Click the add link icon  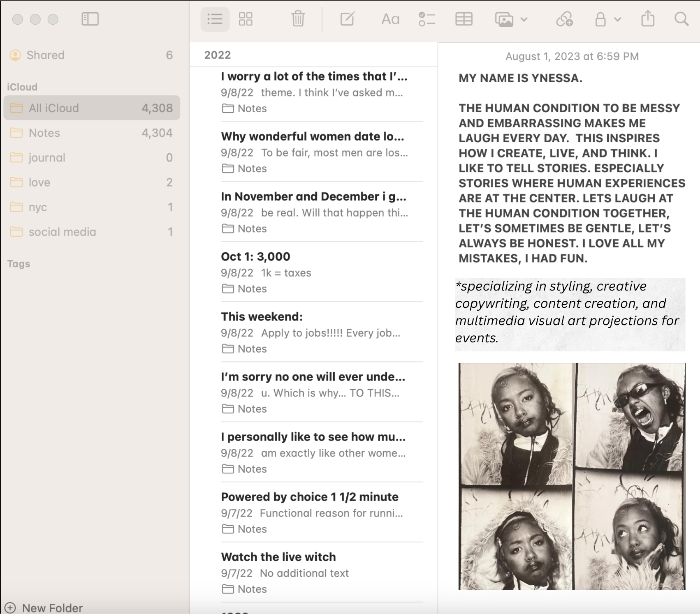564,19
